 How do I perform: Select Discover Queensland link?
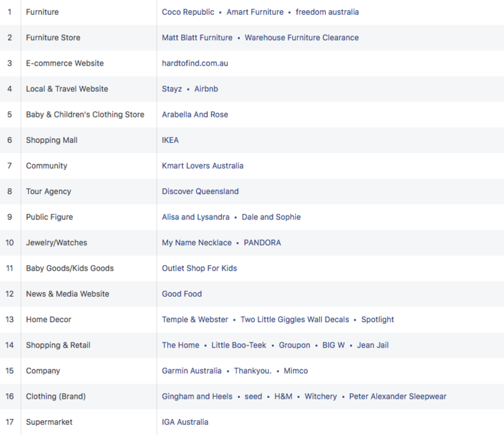click(200, 191)
